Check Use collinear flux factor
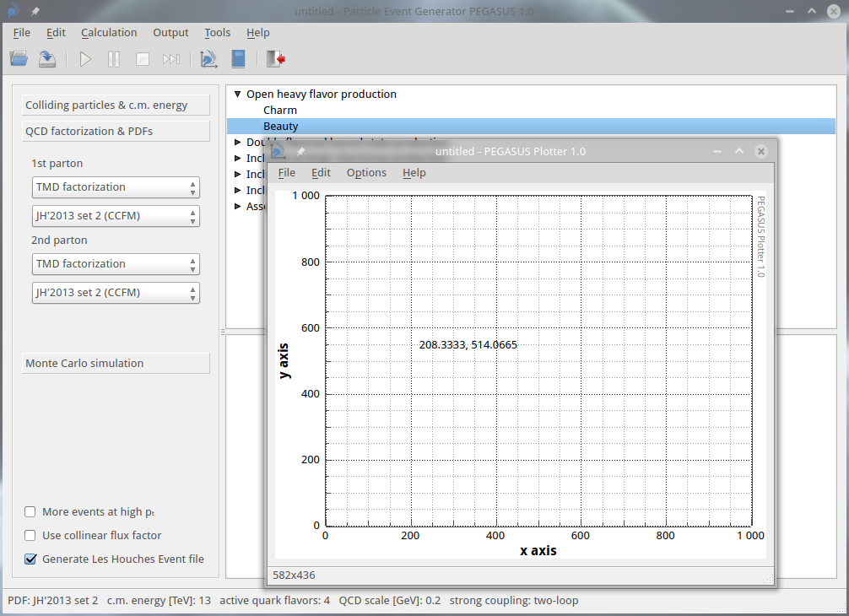The image size is (849, 616). click(30, 535)
